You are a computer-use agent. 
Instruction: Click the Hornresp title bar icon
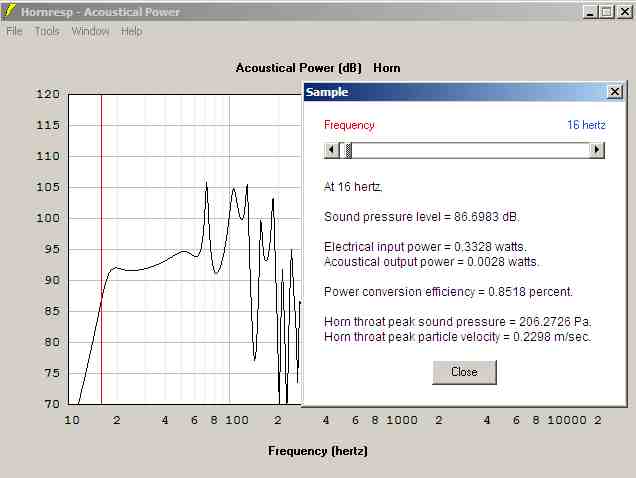pyautogui.click(x=9, y=11)
